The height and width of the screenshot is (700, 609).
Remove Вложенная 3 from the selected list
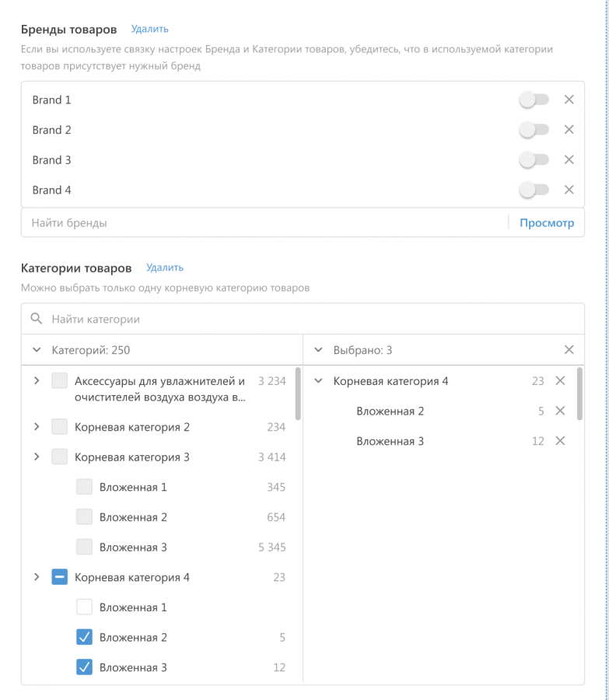560,441
